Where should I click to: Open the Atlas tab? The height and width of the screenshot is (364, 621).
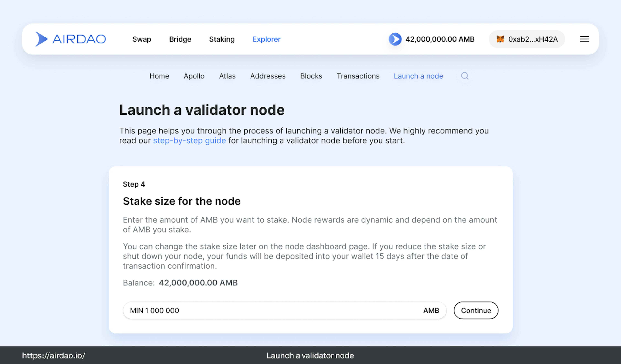pos(227,76)
